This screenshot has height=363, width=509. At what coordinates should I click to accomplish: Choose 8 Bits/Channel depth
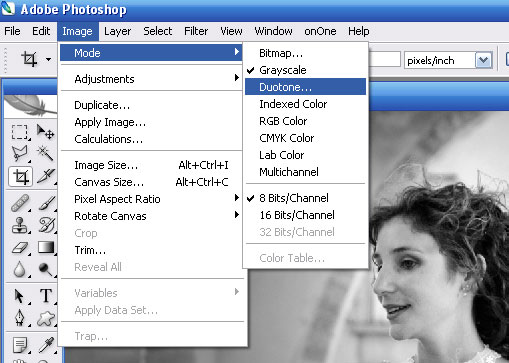tap(305, 198)
